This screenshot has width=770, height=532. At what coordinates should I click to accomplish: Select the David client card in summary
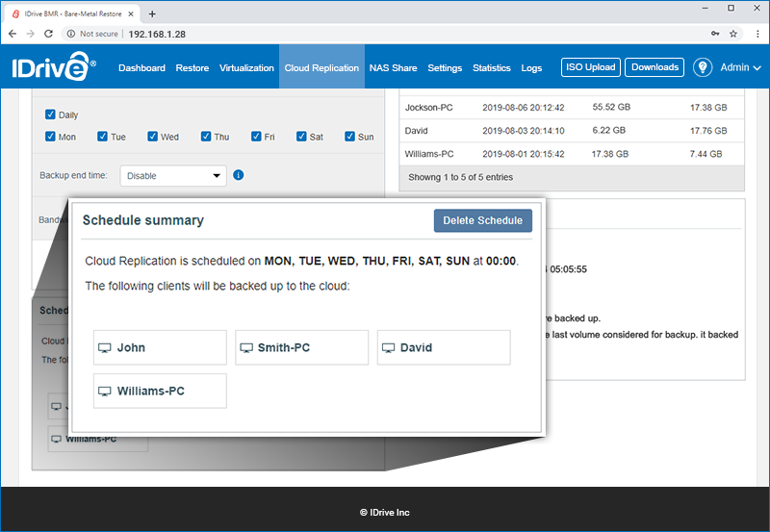(444, 347)
